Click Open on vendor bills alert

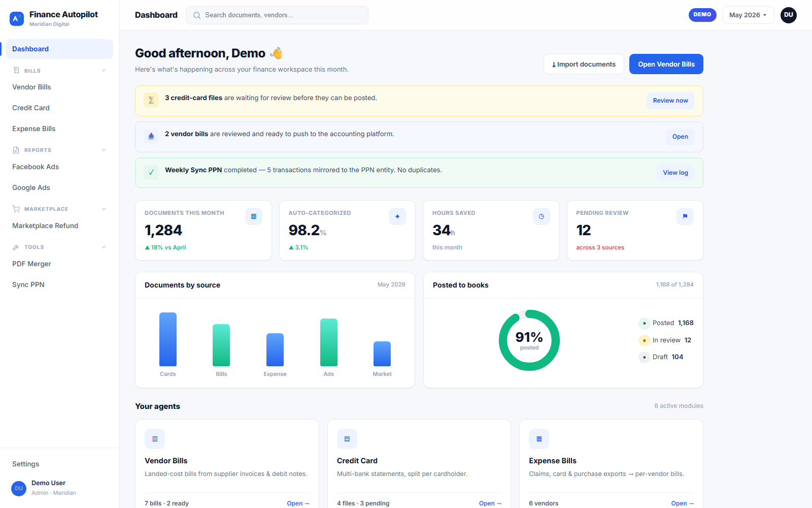680,137
